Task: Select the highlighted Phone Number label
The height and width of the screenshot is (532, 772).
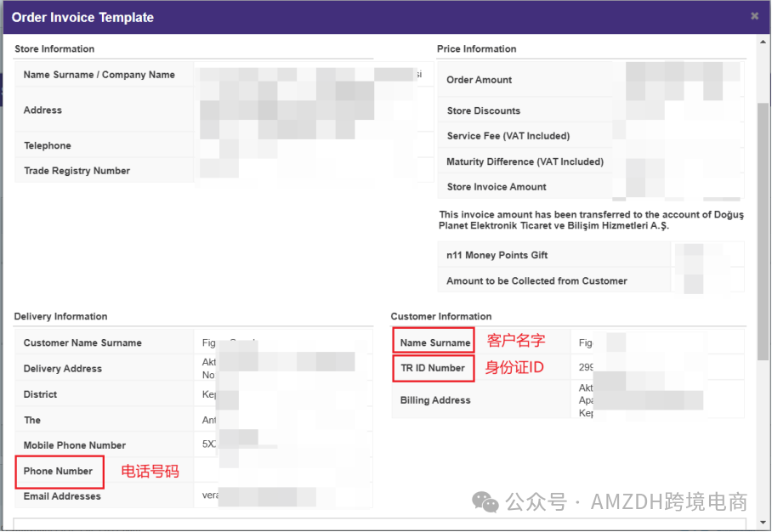Action: [58, 471]
